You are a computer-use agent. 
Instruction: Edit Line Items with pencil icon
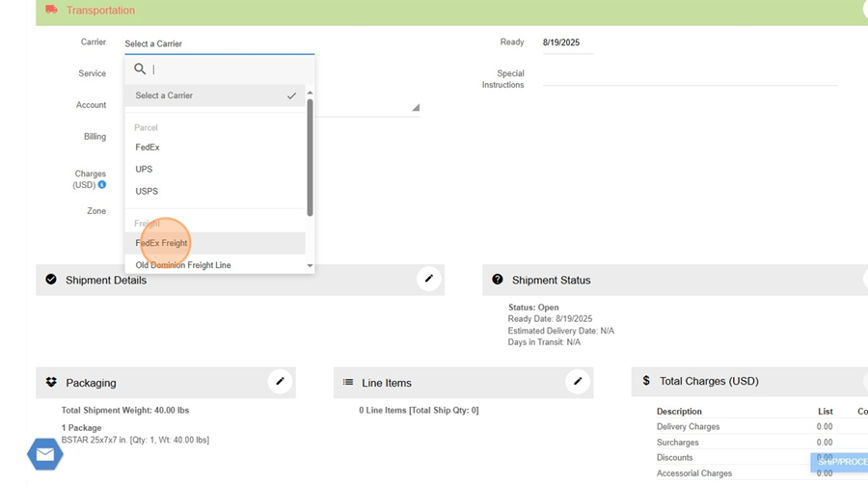click(578, 382)
